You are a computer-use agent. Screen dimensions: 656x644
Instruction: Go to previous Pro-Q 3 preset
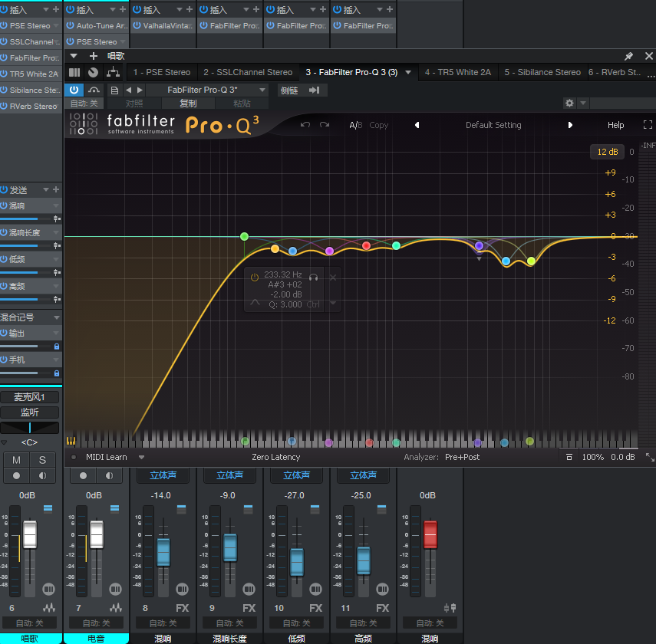417,125
